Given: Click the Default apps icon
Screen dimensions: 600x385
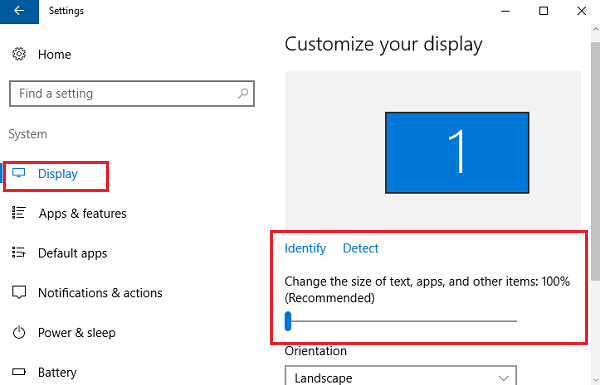Looking at the screenshot, I should (x=18, y=253).
